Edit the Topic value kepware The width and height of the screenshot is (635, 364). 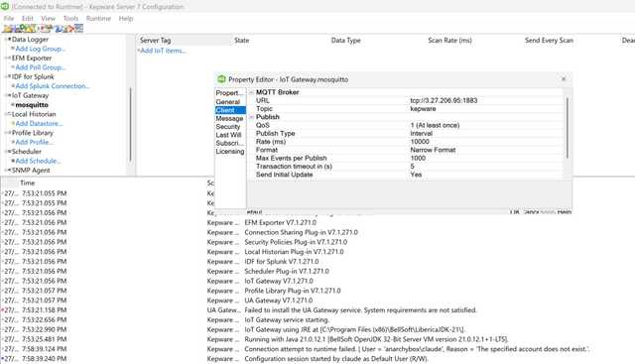[x=485, y=108]
